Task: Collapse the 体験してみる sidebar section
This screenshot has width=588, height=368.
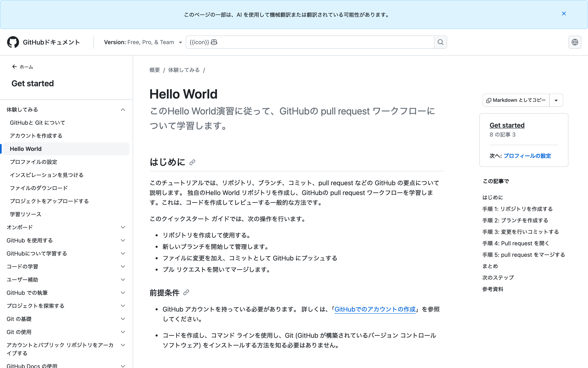Action: click(123, 110)
